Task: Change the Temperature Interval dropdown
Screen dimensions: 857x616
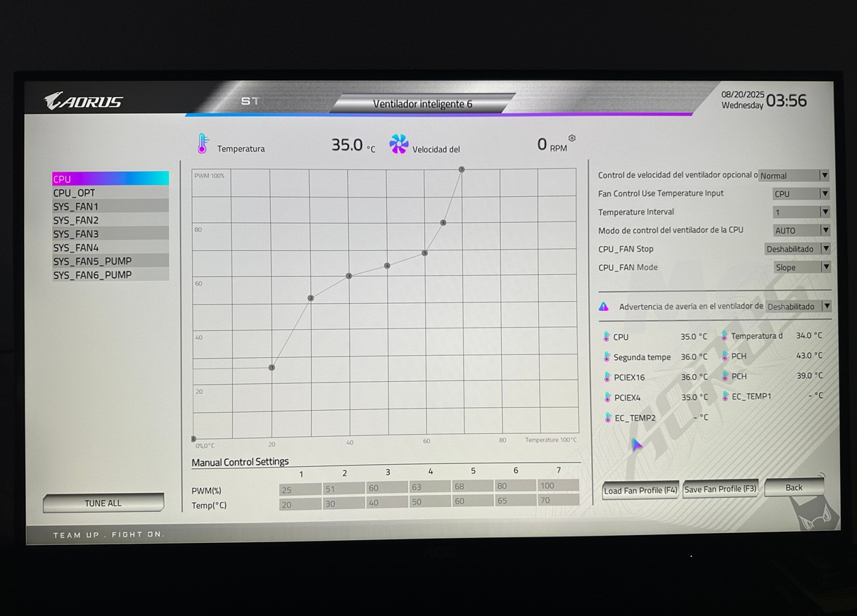Action: coord(801,212)
